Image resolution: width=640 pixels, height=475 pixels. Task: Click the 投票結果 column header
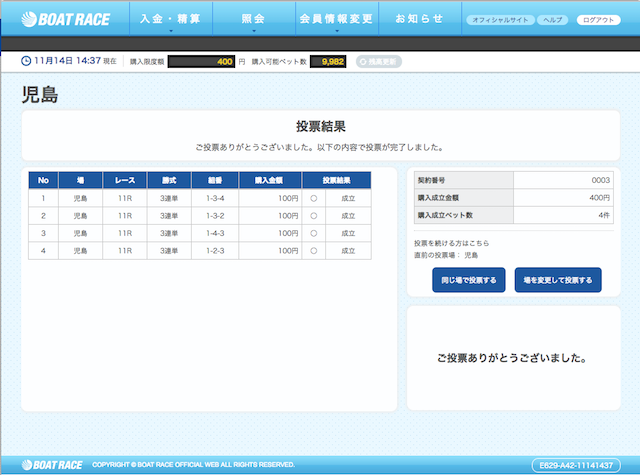pyautogui.click(x=336, y=180)
